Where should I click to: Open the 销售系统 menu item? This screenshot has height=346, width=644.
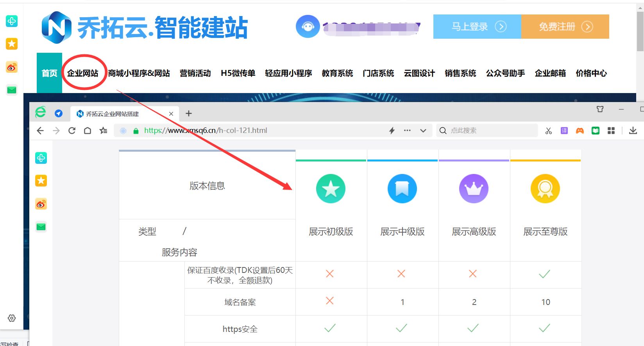(x=460, y=73)
